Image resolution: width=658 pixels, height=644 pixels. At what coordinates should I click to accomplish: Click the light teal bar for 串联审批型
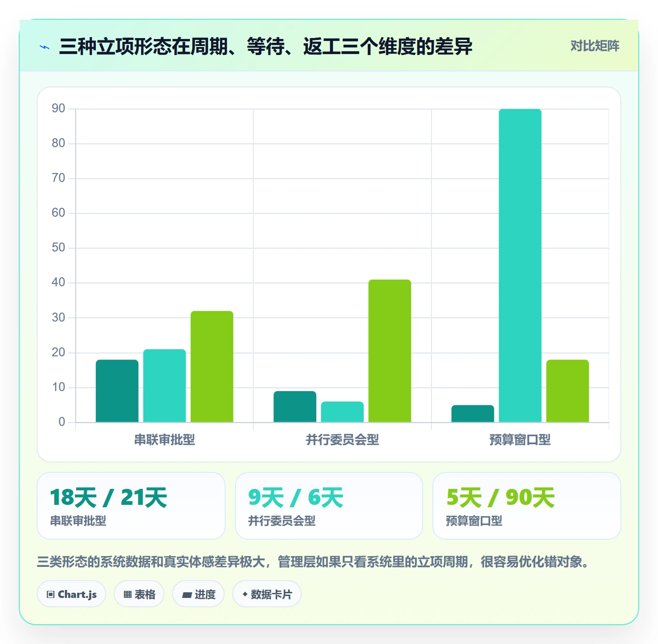point(164,386)
